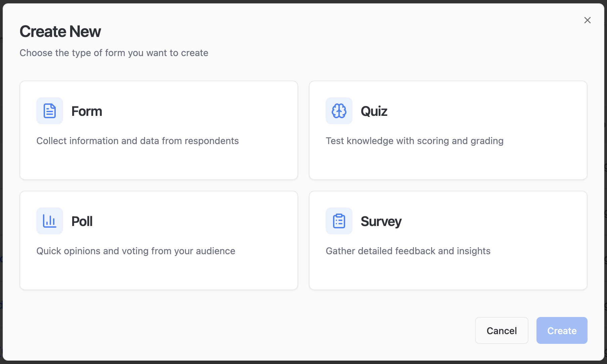Click "Test knowledge with scoring and grading" text
This screenshot has height=364, width=607.
[x=414, y=141]
